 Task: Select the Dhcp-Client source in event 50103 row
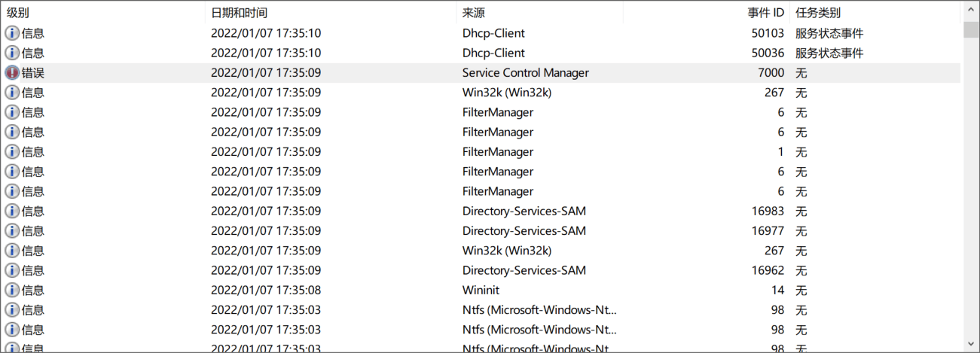[x=493, y=33]
